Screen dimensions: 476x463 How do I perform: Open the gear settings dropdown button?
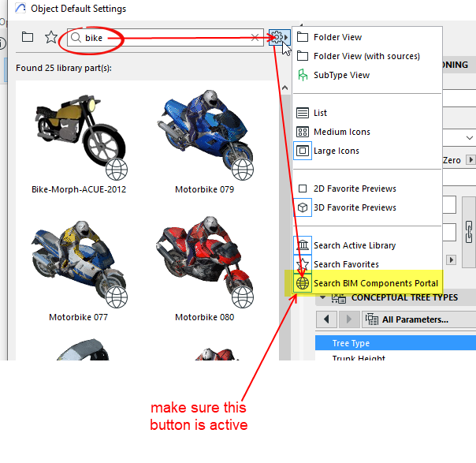pos(279,37)
